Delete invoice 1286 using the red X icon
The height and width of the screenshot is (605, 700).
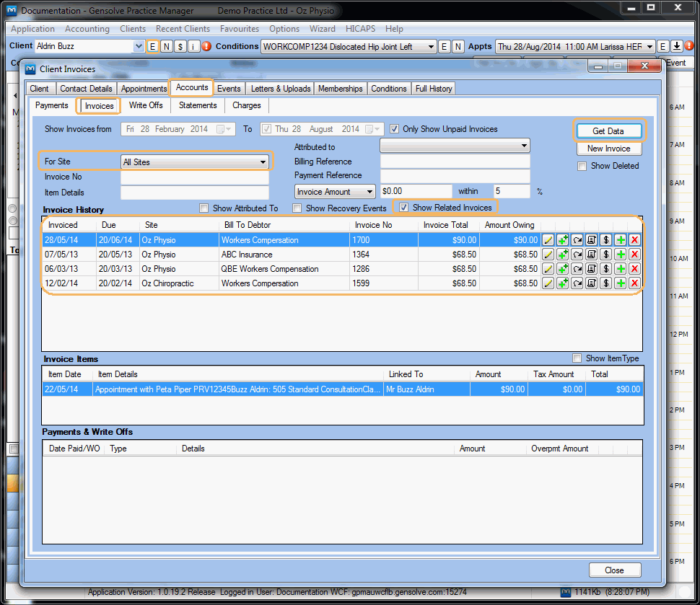[x=634, y=268]
